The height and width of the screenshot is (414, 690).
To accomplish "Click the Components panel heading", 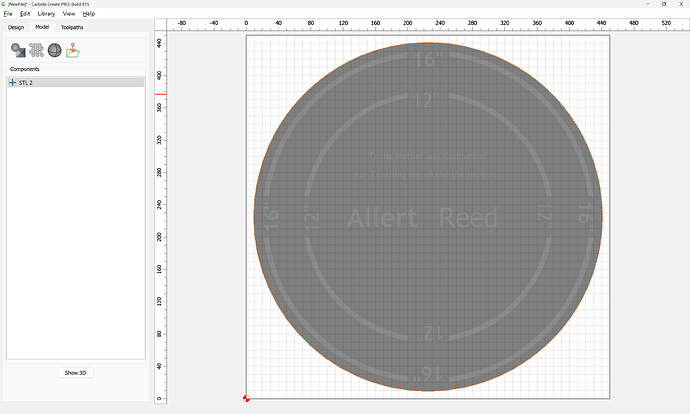I will 25,69.
